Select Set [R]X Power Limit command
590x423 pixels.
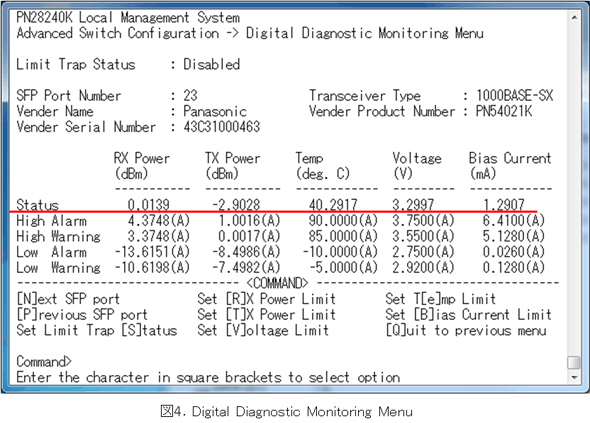266,299
